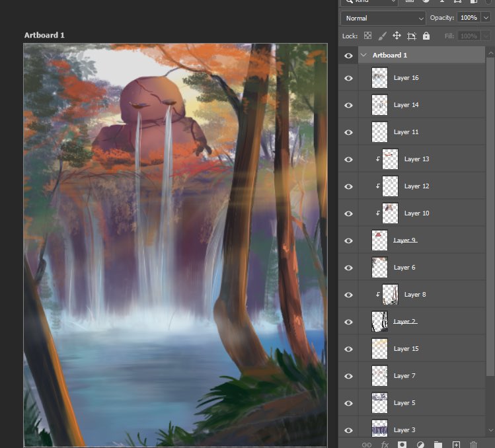
Task: Select Layer 11 by its name
Action: point(406,132)
